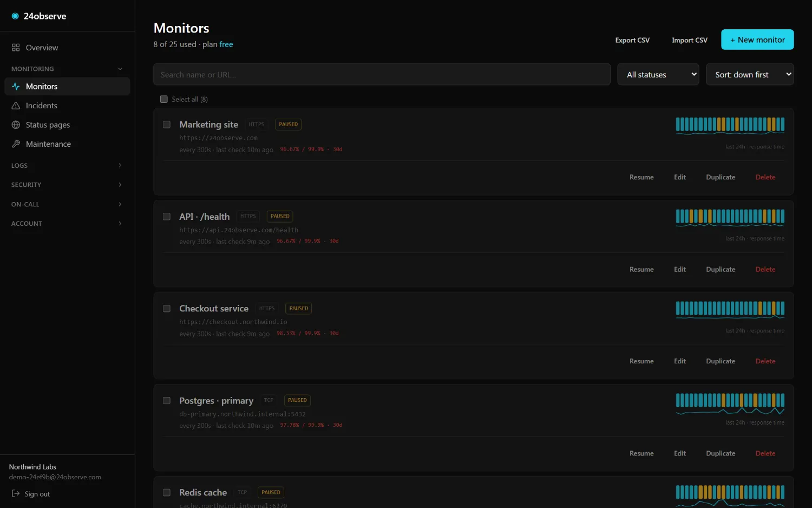
Task: Click Export CSV
Action: point(632,40)
